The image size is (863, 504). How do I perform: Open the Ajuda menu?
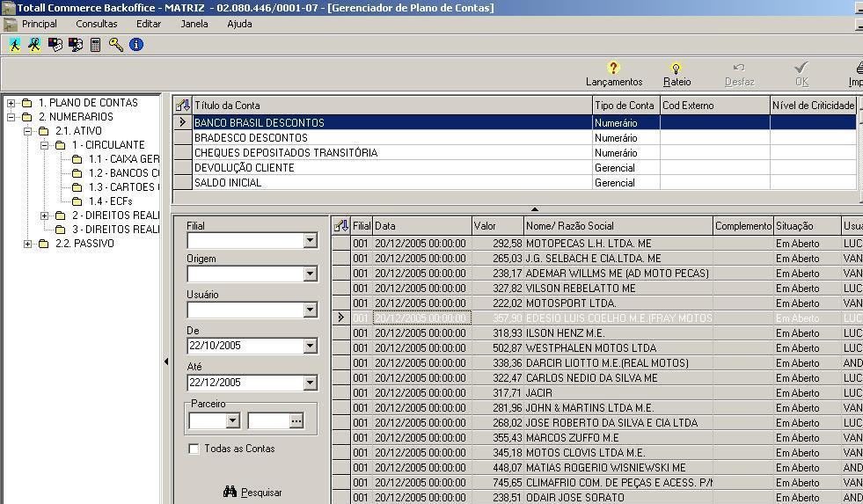tap(239, 25)
